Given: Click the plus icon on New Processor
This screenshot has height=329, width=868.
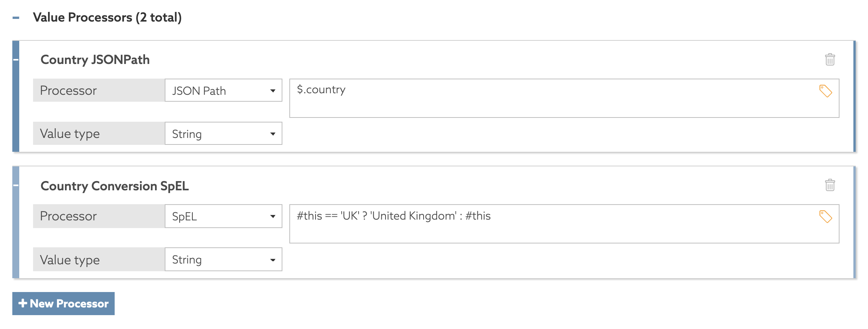Looking at the screenshot, I should tap(24, 304).
